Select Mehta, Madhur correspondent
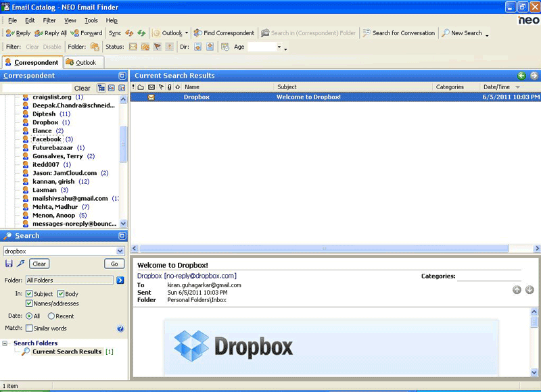The width and height of the screenshot is (541, 392). point(55,207)
